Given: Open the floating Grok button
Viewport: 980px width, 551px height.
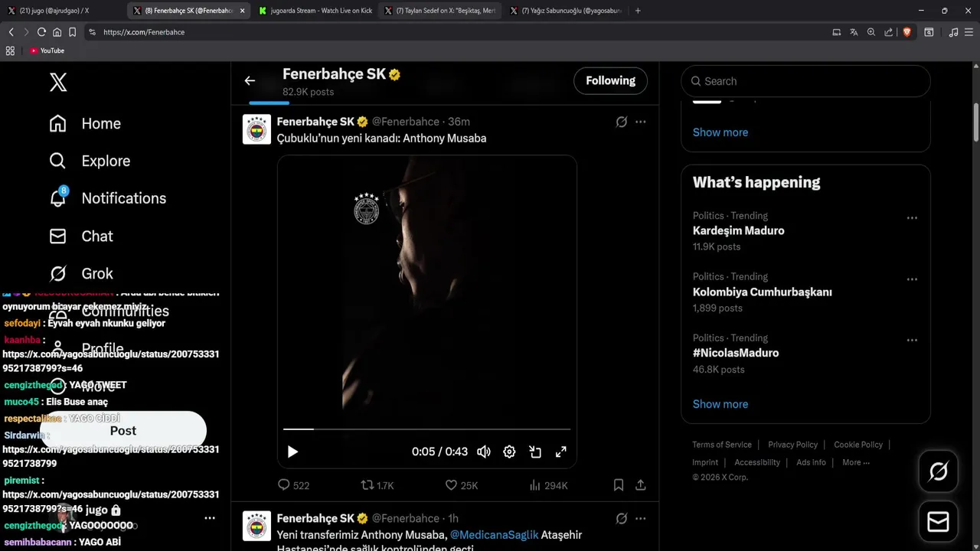Looking at the screenshot, I should click(x=938, y=471).
